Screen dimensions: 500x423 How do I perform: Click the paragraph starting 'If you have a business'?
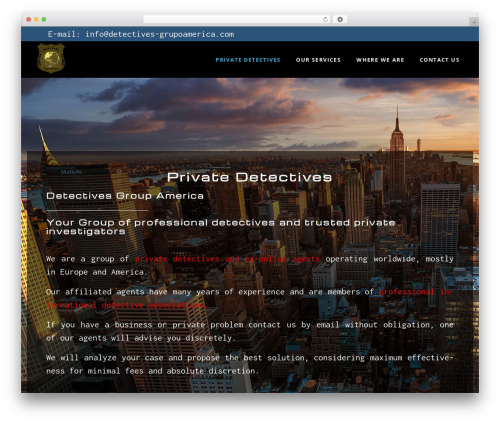tap(250, 331)
